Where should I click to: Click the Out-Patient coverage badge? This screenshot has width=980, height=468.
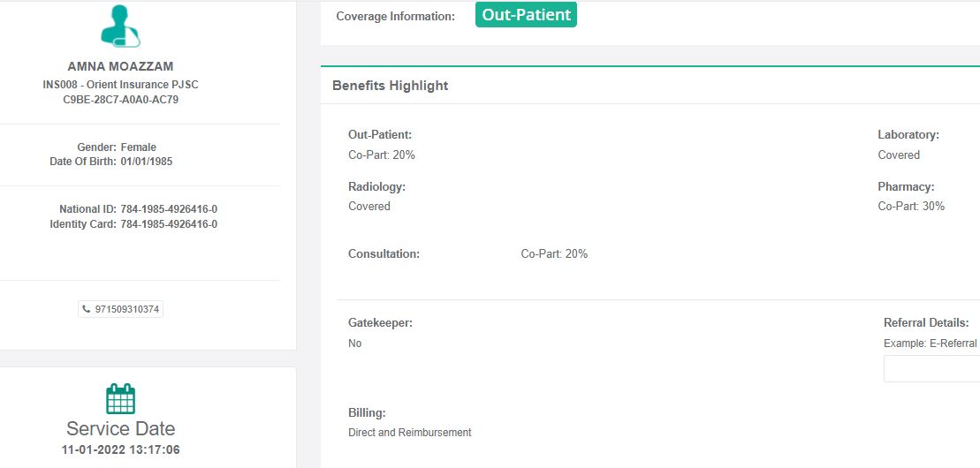point(526,15)
